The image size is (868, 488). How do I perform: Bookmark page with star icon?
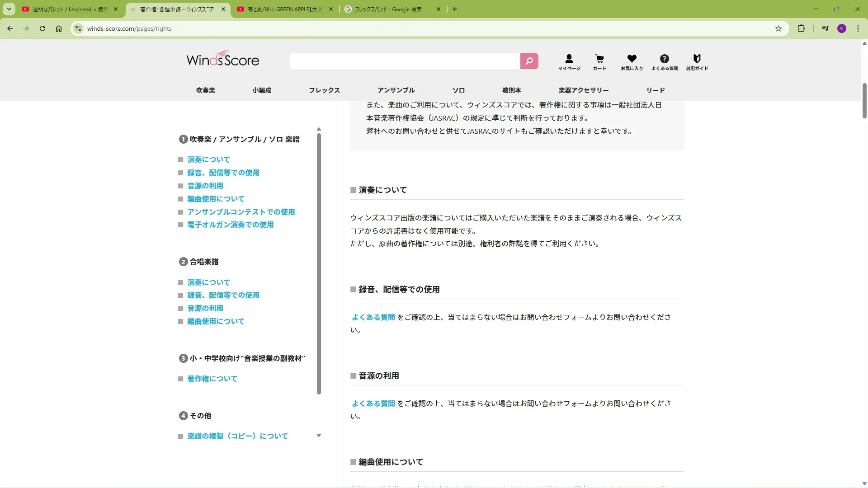tap(778, 28)
